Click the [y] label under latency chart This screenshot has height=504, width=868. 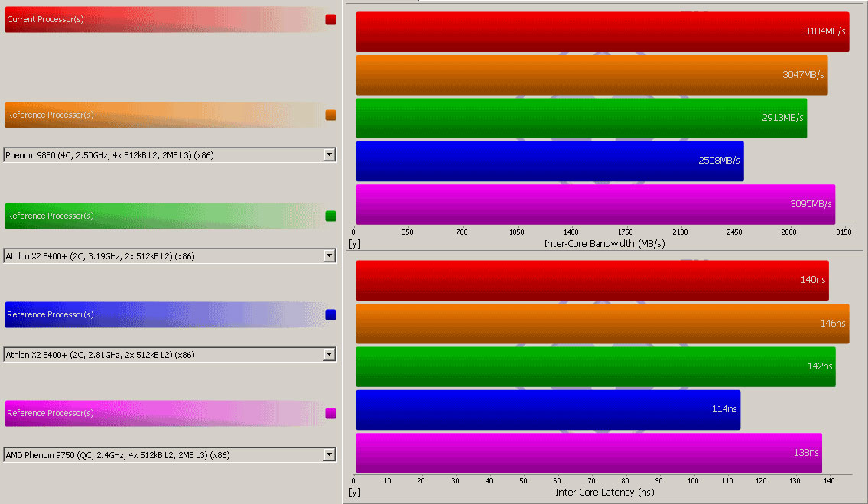pyautogui.click(x=355, y=493)
